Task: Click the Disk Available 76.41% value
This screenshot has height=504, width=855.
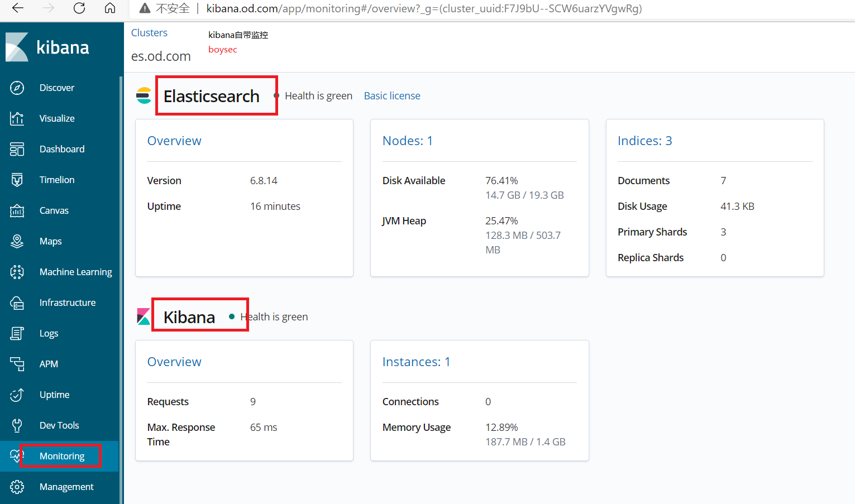Action: (x=501, y=181)
